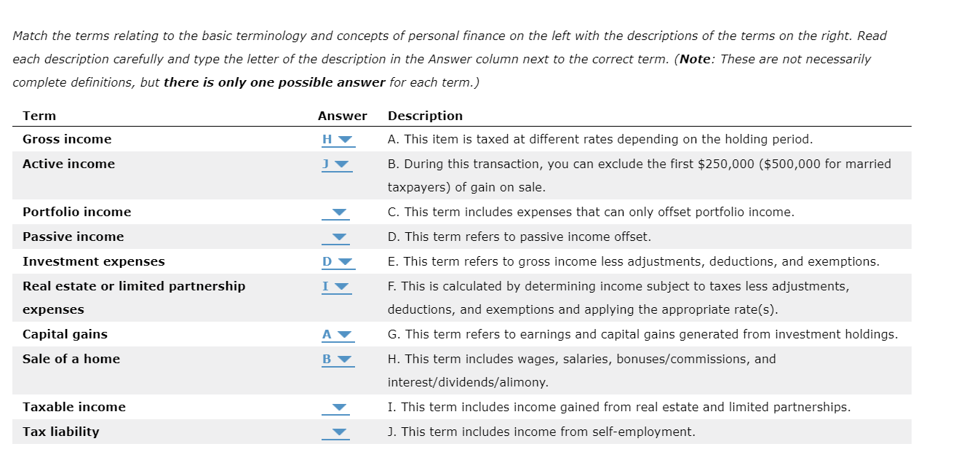
Task: Open the Capital gains answer dropdown
Action: [x=345, y=334]
